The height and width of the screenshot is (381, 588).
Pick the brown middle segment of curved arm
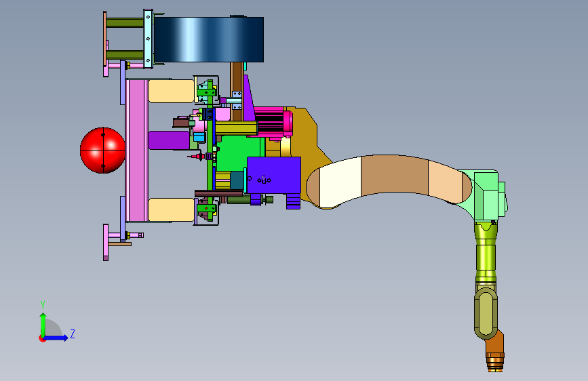click(x=394, y=174)
